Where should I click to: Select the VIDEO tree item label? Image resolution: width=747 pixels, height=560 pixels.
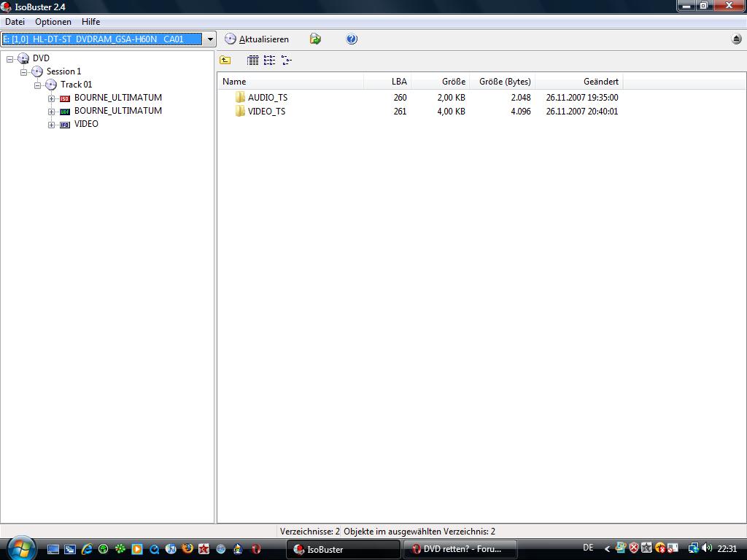[x=86, y=124]
